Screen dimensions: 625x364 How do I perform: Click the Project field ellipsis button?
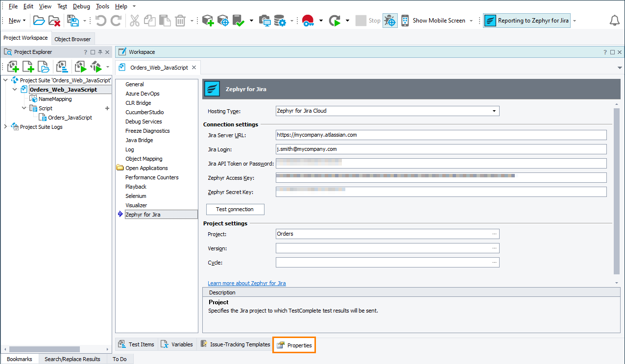point(495,234)
